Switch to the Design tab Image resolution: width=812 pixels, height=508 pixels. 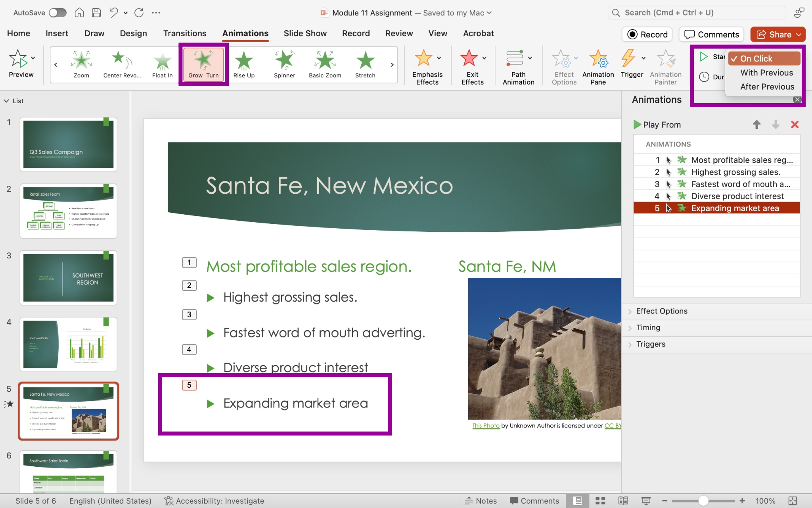tap(134, 33)
